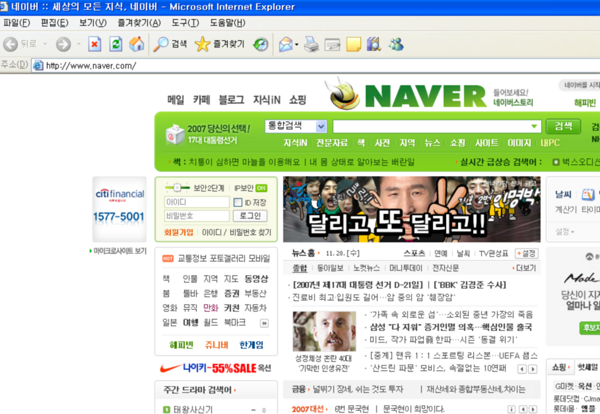Image resolution: width=600 pixels, height=414 pixels.
Task: Click the main search text box
Action: coord(436,126)
